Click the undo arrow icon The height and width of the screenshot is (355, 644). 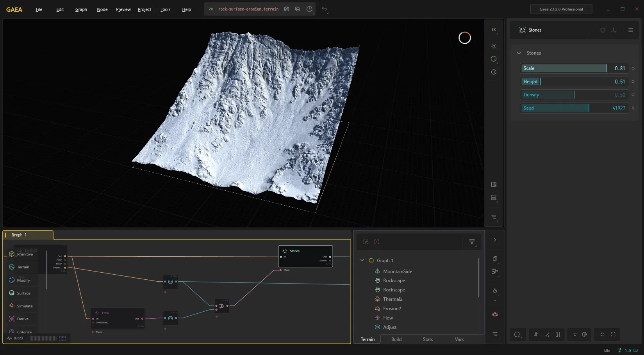click(x=324, y=9)
